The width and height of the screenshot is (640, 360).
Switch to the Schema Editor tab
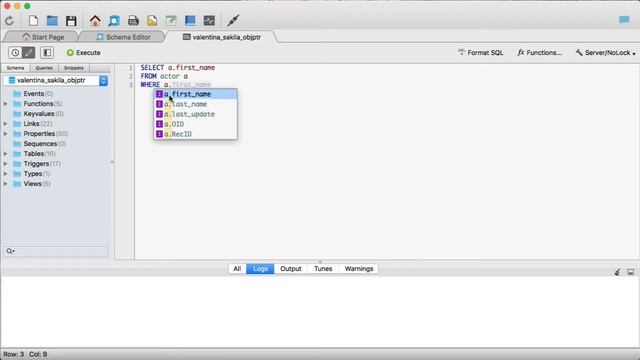tap(123, 37)
